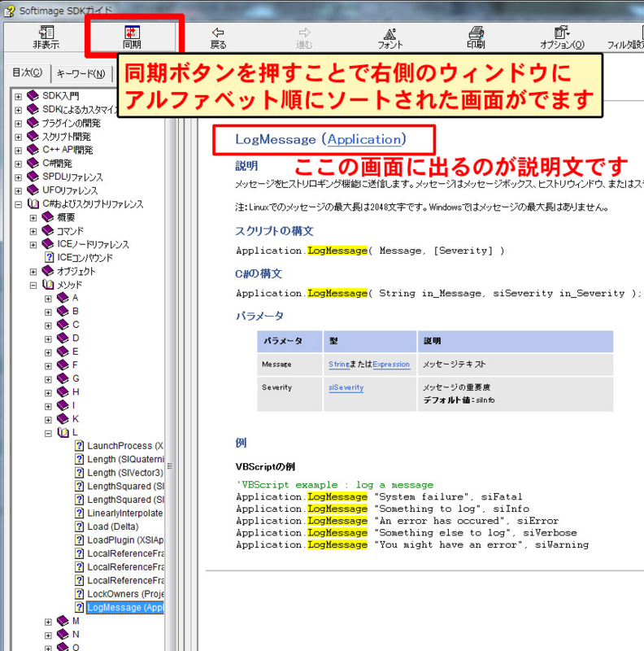Viewport: 644px width, 651px height.
Task: Select the ICEノードリファレンス item
Action: click(x=93, y=244)
